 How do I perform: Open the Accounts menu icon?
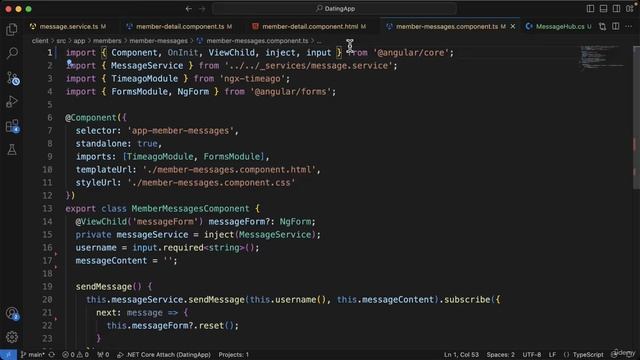pyautogui.click(x=12, y=313)
